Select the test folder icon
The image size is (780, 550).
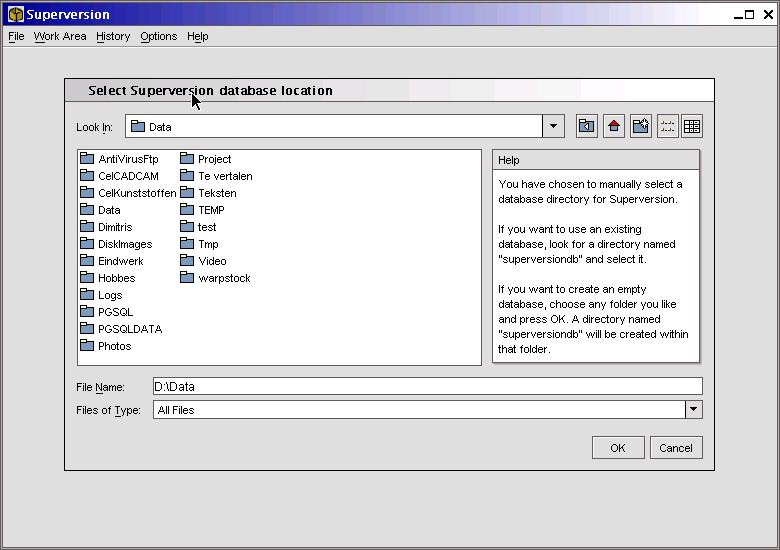coord(187,227)
